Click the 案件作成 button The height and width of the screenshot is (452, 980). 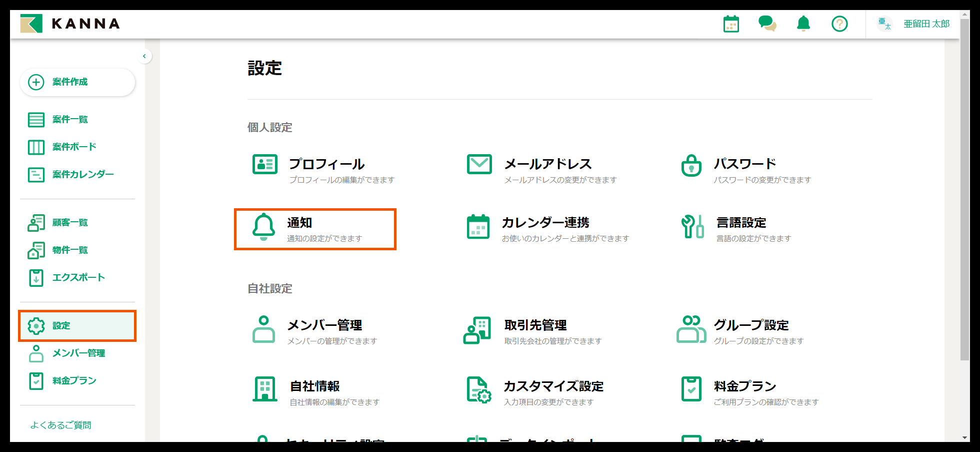tap(77, 82)
